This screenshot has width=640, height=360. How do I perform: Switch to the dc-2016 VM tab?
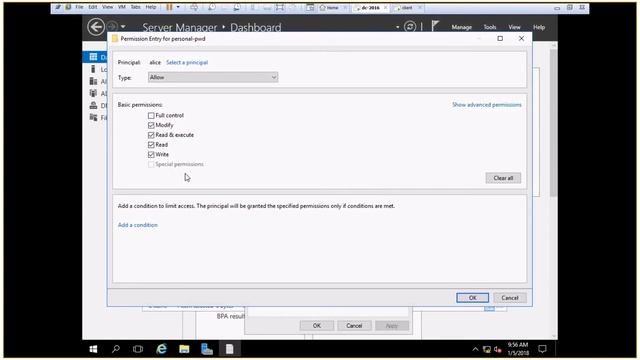[x=371, y=8]
